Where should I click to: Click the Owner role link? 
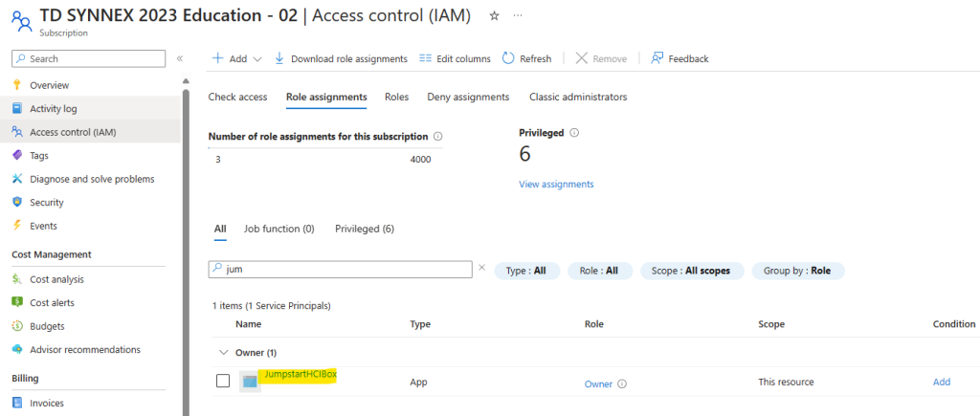point(598,384)
